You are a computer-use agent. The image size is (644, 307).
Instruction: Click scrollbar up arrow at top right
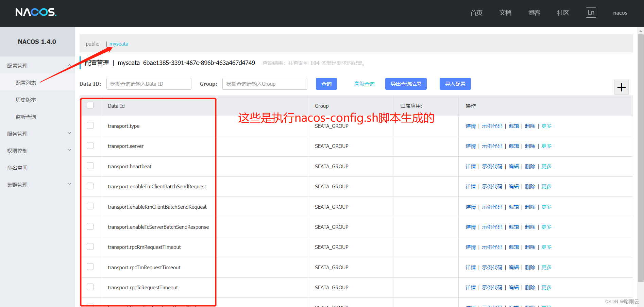[641, 31]
